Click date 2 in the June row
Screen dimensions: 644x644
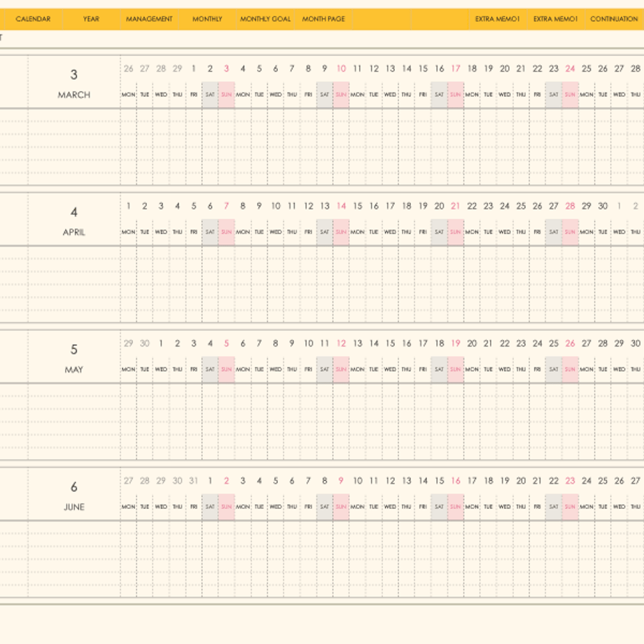tap(226, 481)
